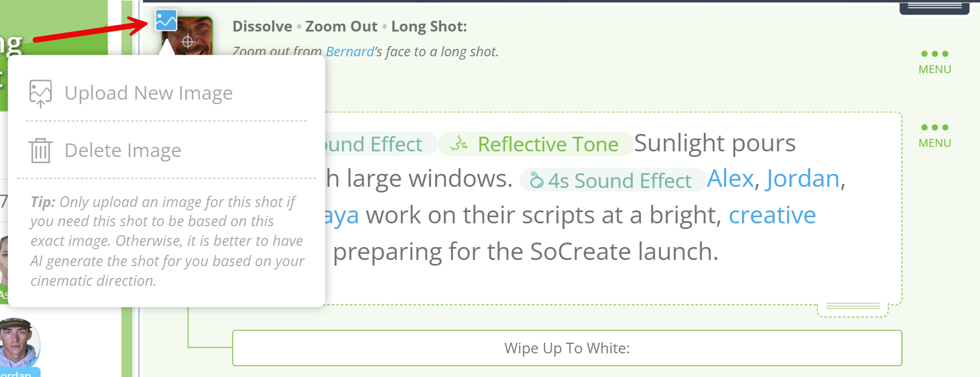Open Bernard character link in shot description

(x=350, y=52)
